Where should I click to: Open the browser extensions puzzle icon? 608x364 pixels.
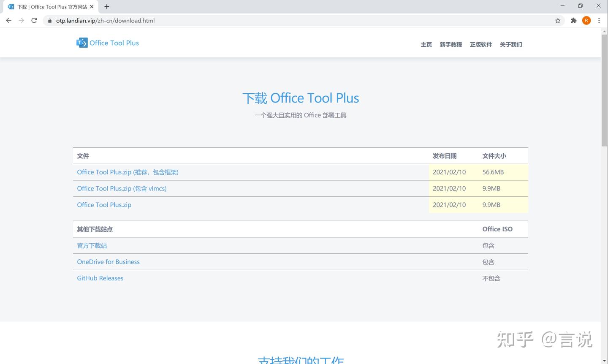click(x=573, y=20)
